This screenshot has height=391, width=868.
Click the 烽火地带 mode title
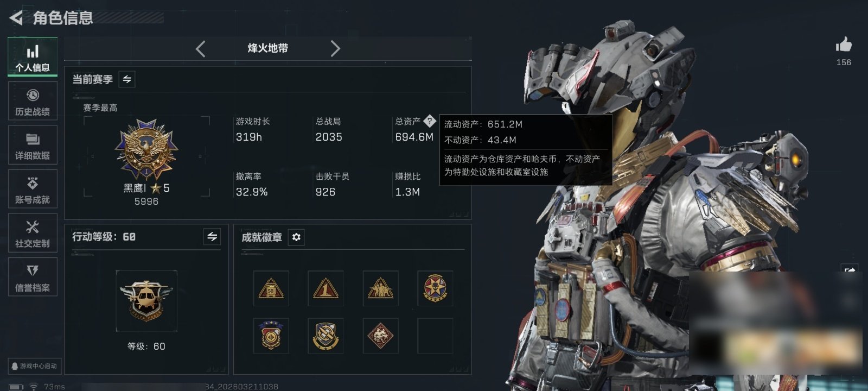(268, 48)
